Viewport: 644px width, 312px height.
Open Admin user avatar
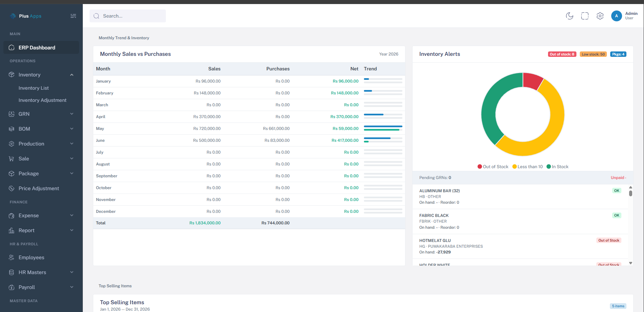(617, 16)
